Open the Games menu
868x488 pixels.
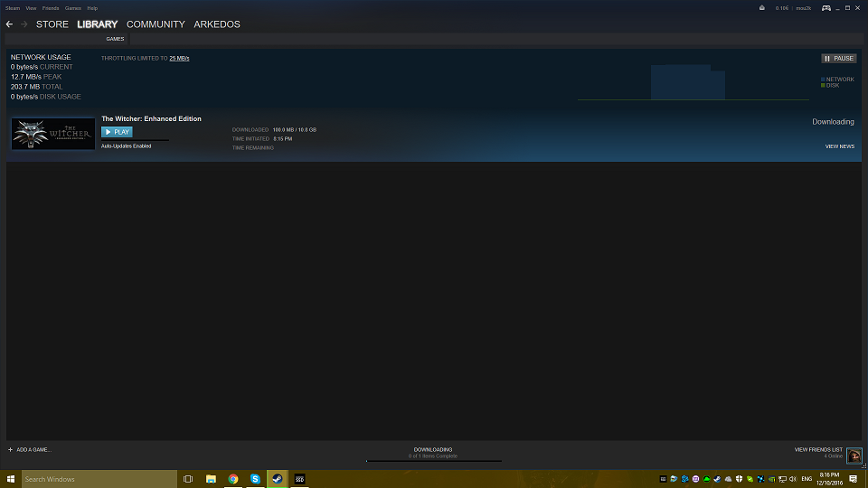coord(73,8)
